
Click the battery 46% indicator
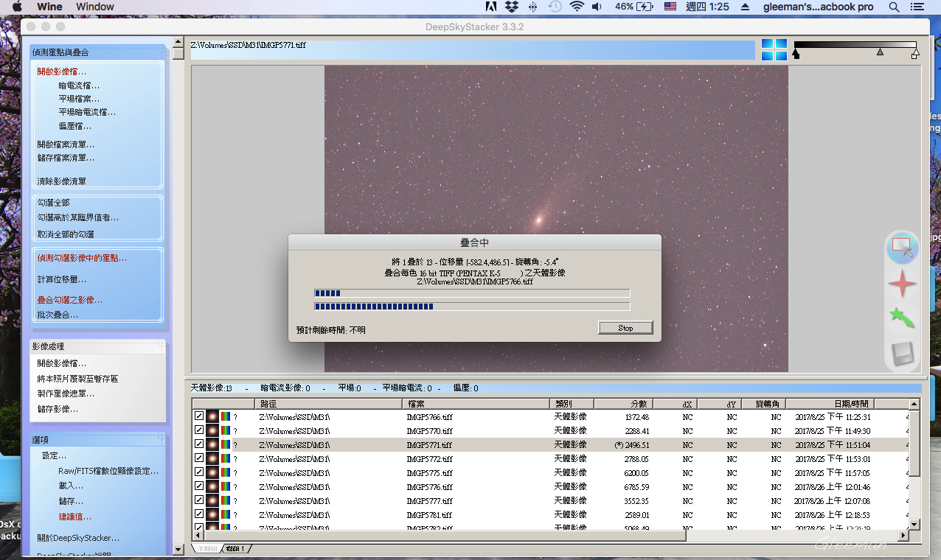tap(633, 7)
